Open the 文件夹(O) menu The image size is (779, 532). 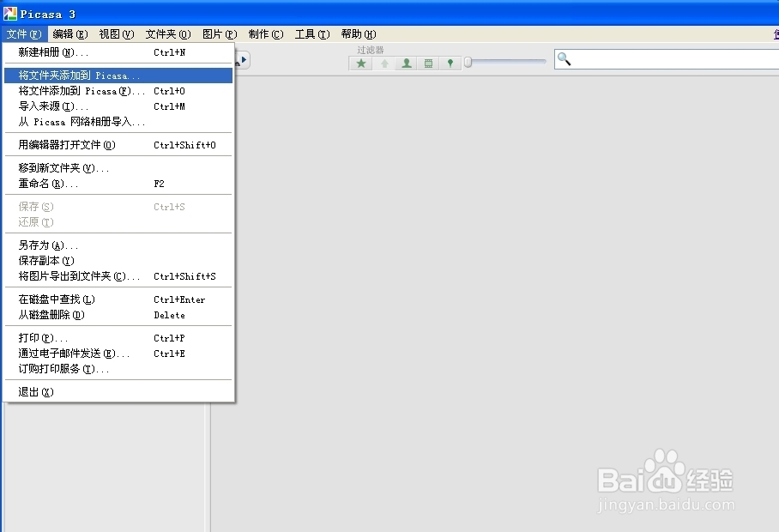click(x=168, y=34)
